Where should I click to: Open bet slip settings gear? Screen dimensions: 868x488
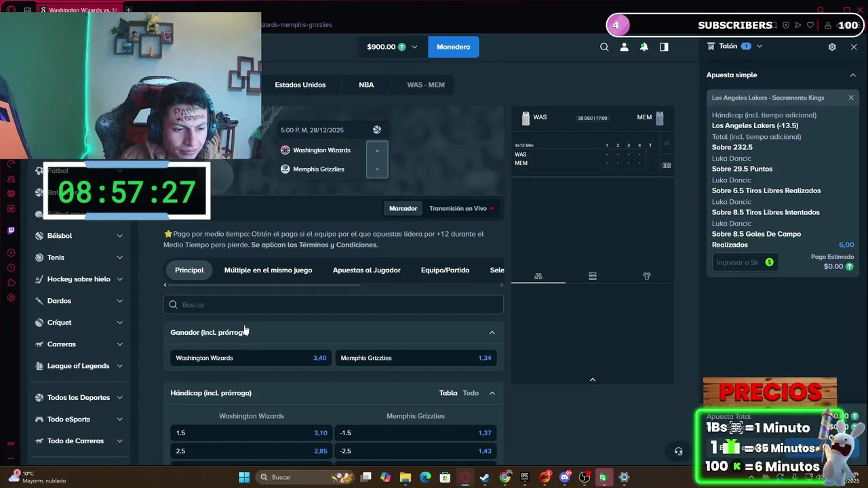pyautogui.click(x=832, y=47)
